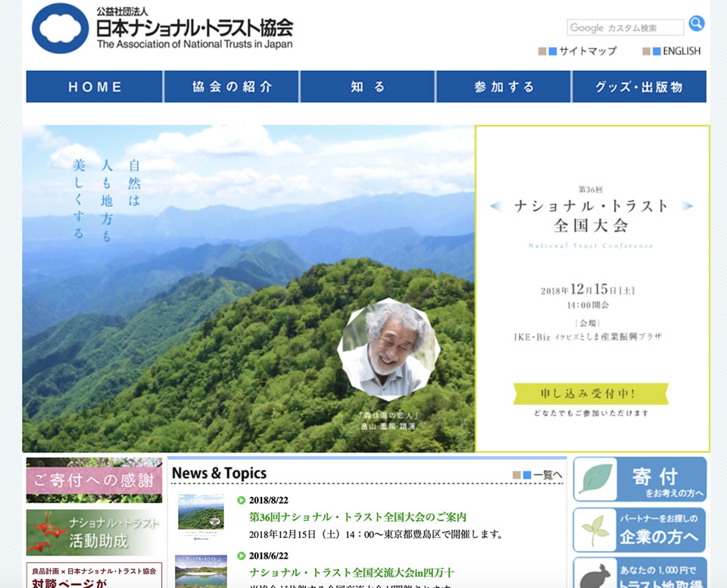Open the グッズ・出版物 menu item
727x588 pixels.
pos(639,86)
